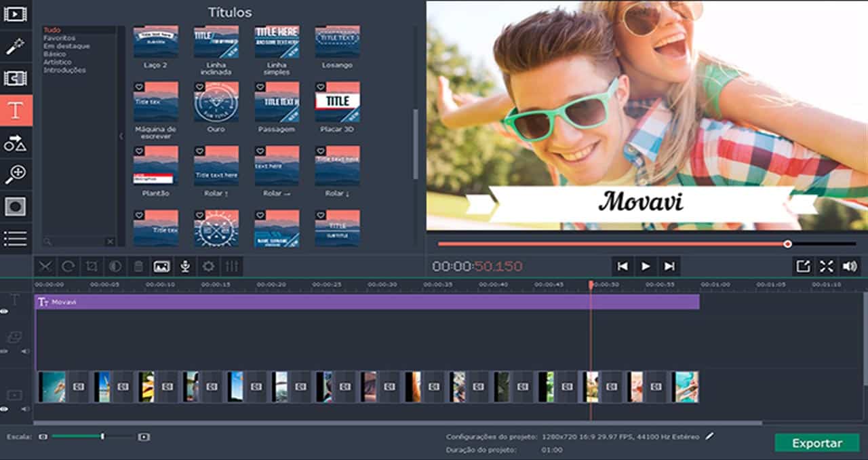Select the Básico category
Viewport: 868px width, 460px height.
(x=54, y=54)
